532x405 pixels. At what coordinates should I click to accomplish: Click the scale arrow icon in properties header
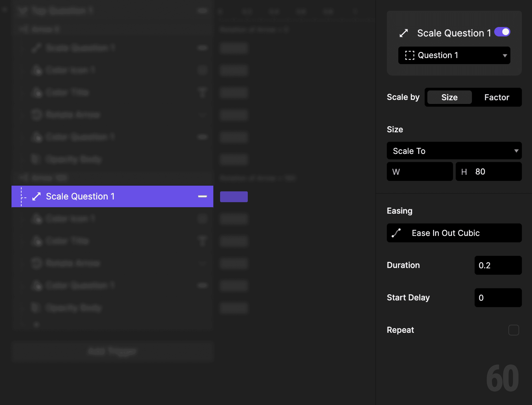(404, 33)
